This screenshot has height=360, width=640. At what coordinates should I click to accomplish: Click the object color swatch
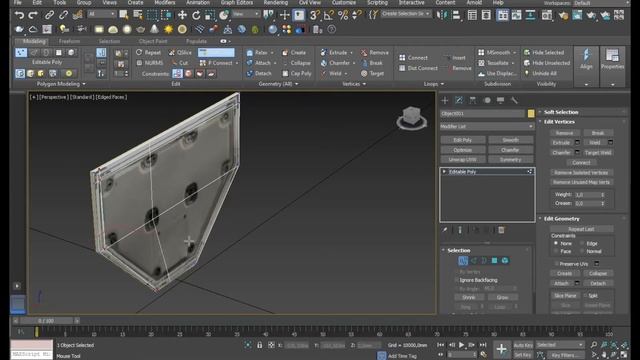click(531, 113)
